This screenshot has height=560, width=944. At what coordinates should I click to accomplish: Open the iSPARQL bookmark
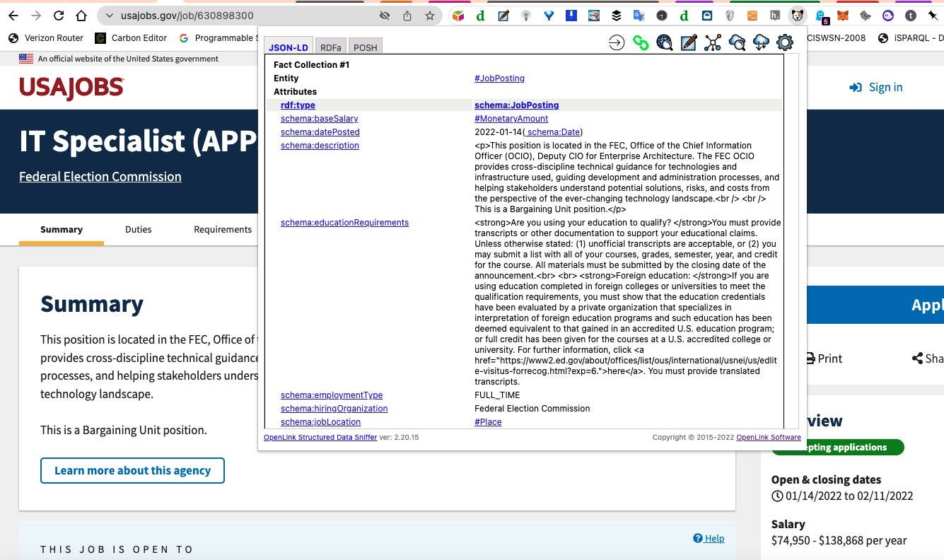coord(910,38)
